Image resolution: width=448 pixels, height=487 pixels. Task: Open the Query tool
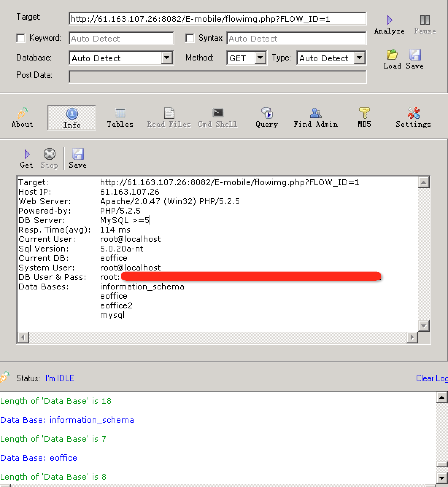(x=267, y=118)
